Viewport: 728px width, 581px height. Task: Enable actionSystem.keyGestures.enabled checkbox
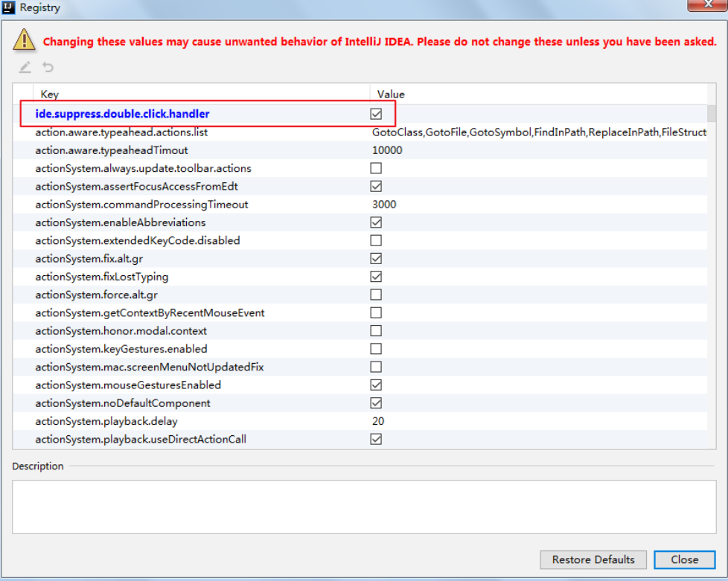click(x=376, y=349)
